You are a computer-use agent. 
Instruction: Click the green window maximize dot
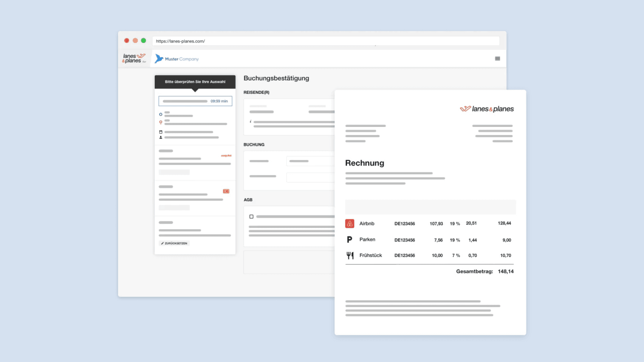[x=143, y=41]
